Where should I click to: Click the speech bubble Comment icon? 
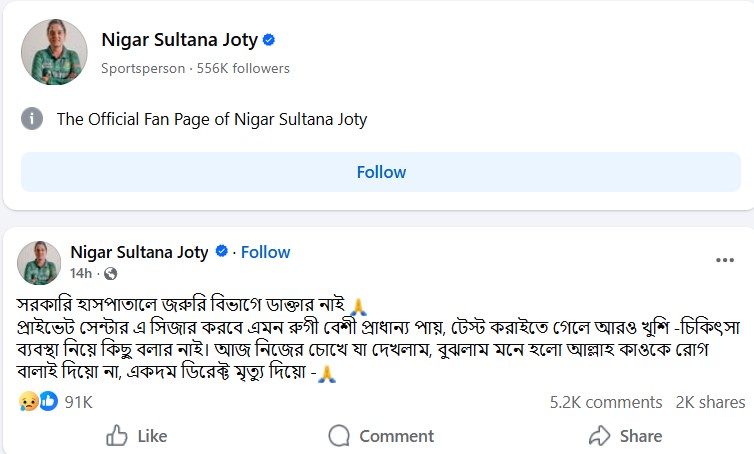[340, 436]
